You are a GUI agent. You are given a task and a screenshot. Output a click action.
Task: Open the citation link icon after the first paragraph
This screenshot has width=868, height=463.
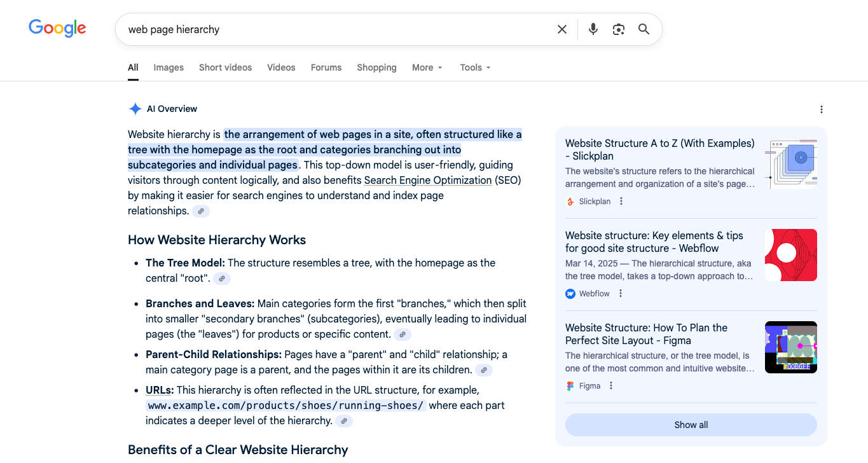pyautogui.click(x=201, y=211)
